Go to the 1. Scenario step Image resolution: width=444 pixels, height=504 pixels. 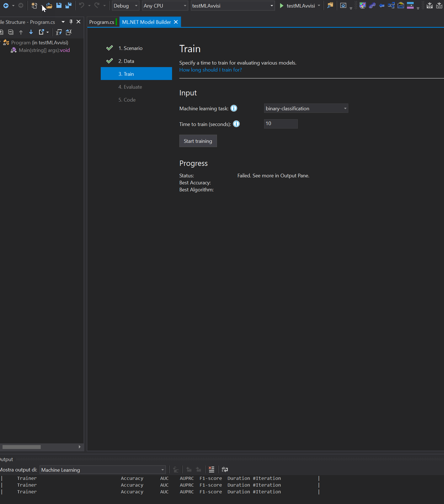coord(131,48)
